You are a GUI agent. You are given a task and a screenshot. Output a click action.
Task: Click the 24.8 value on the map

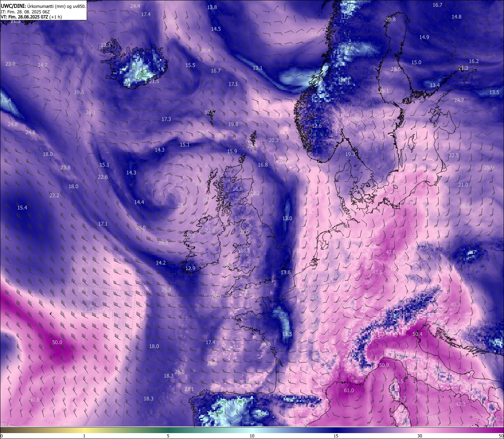point(13,124)
